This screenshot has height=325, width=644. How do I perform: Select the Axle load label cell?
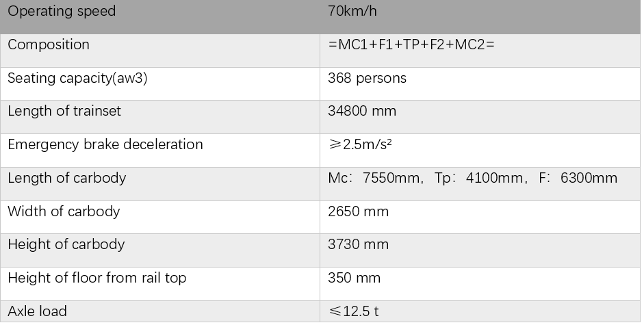(x=160, y=311)
